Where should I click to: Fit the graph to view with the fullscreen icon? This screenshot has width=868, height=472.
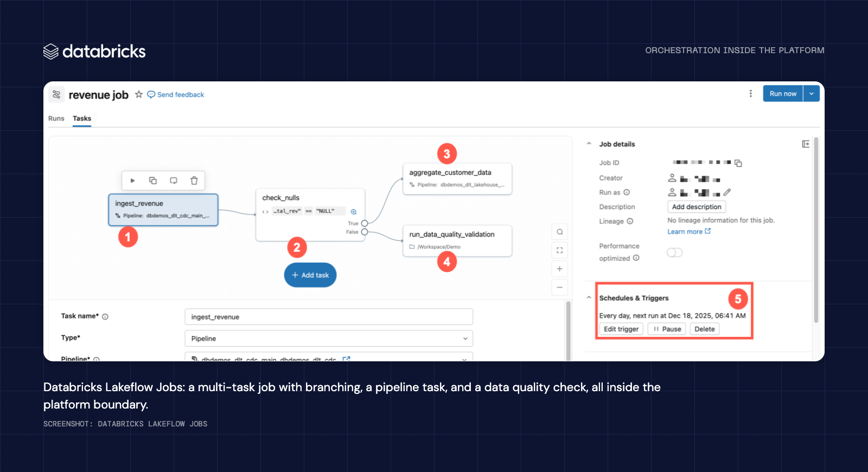click(560, 250)
